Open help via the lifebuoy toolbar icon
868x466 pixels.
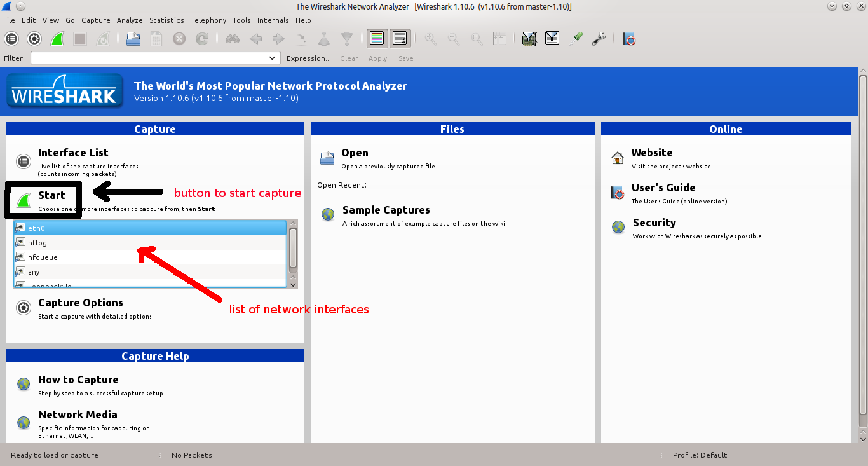(x=629, y=39)
